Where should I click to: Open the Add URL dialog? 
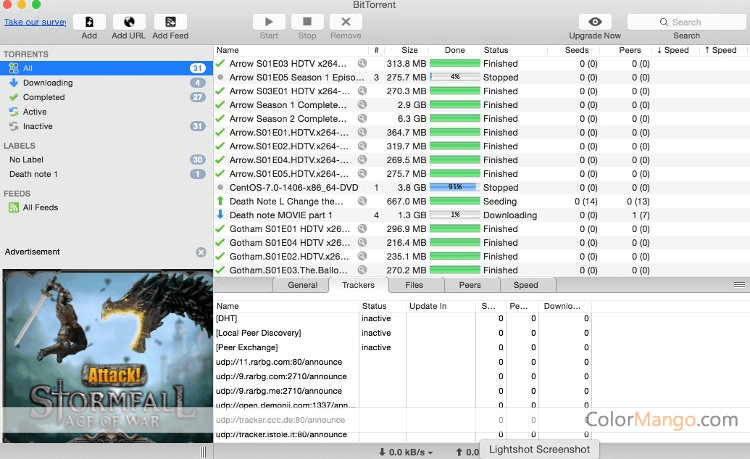tap(128, 22)
